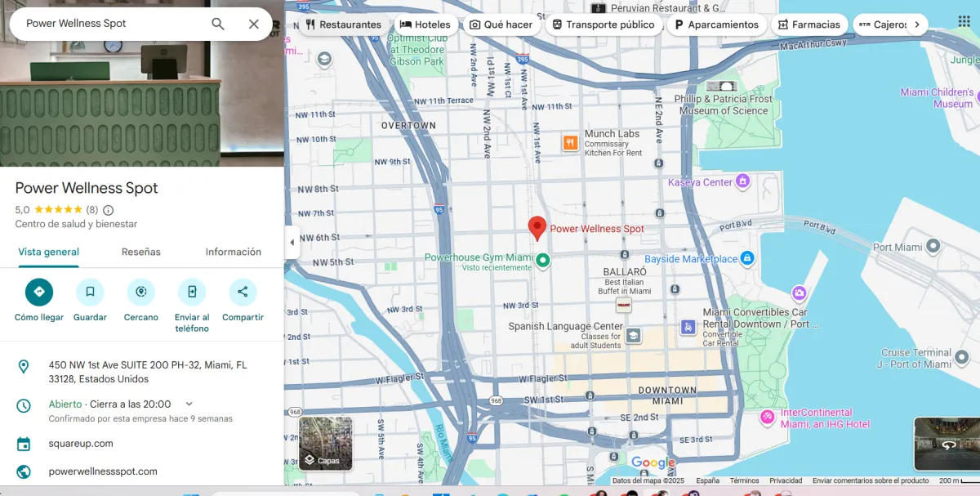Click the 200 m scale indicator
The image size is (980, 496).
tap(957, 481)
